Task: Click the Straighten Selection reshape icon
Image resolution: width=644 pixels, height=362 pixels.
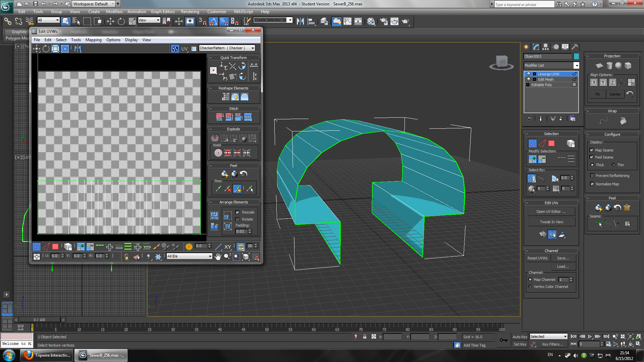Action: pos(225,97)
